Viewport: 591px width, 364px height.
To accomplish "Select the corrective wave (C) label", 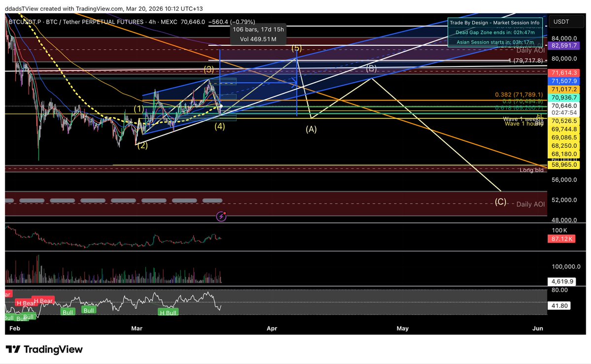I will pyautogui.click(x=500, y=202).
